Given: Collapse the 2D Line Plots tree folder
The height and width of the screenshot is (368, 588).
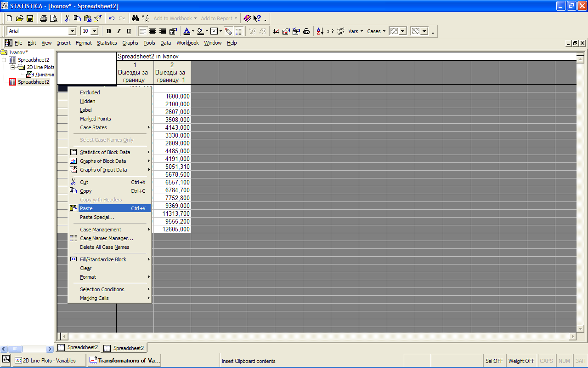Looking at the screenshot, I should [13, 67].
